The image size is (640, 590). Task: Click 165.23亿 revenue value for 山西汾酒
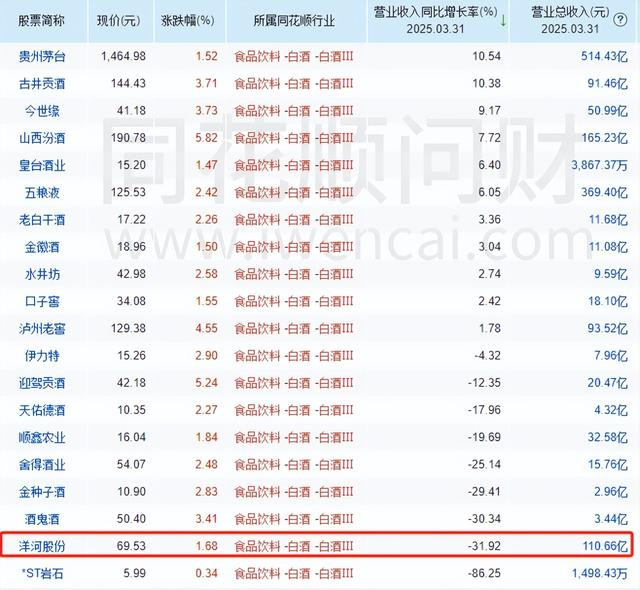point(604,138)
